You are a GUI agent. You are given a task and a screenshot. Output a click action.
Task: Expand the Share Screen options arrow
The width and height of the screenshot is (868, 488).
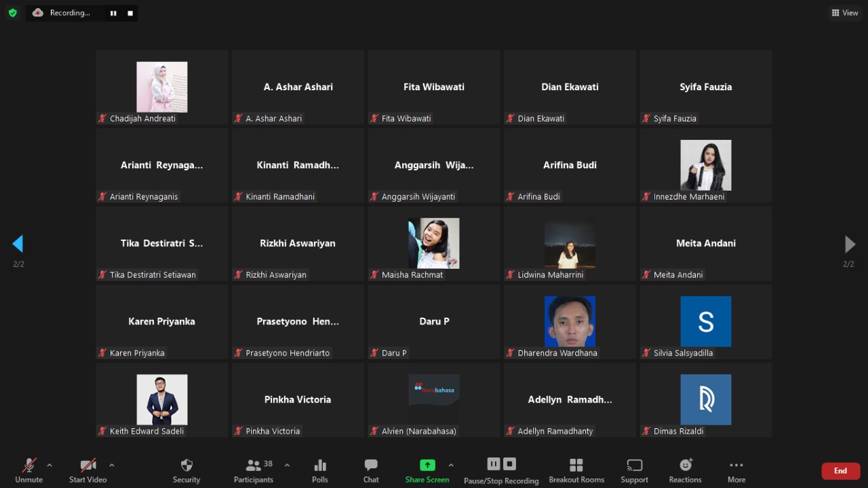click(451, 466)
